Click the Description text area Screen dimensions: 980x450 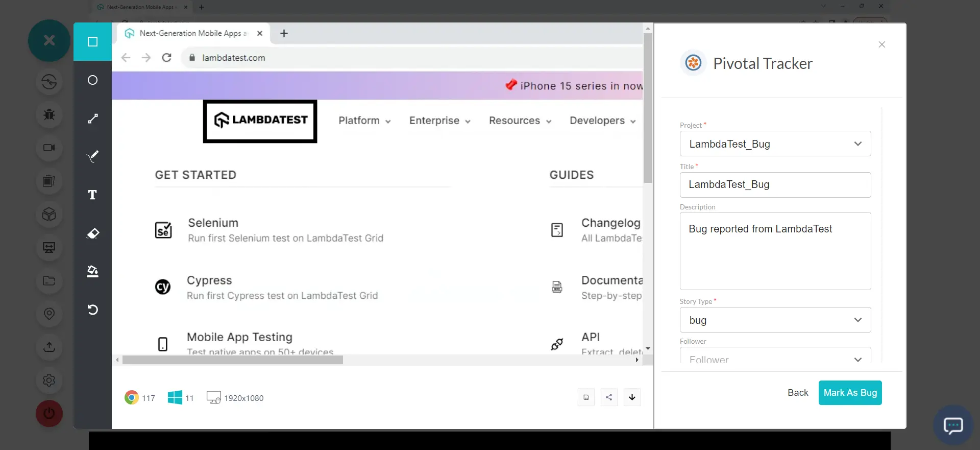[x=775, y=251]
